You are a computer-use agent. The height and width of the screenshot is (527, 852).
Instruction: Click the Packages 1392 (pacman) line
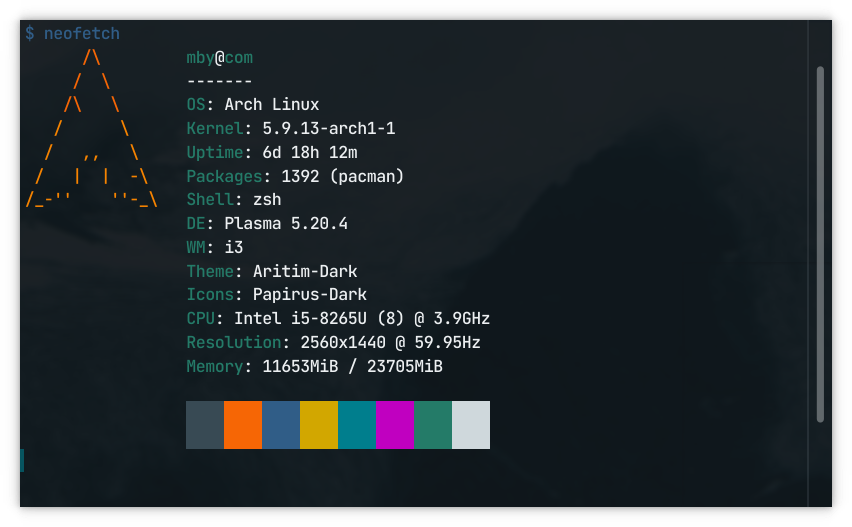[295, 176]
